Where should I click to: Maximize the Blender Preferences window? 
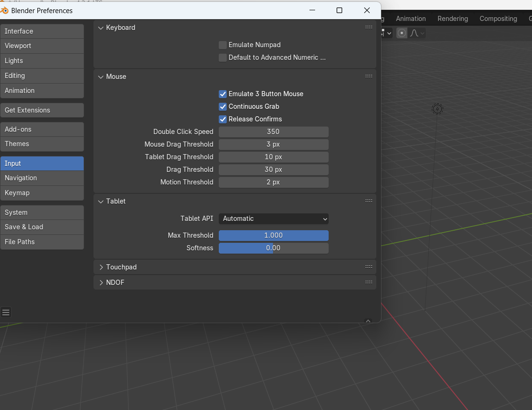(x=339, y=10)
